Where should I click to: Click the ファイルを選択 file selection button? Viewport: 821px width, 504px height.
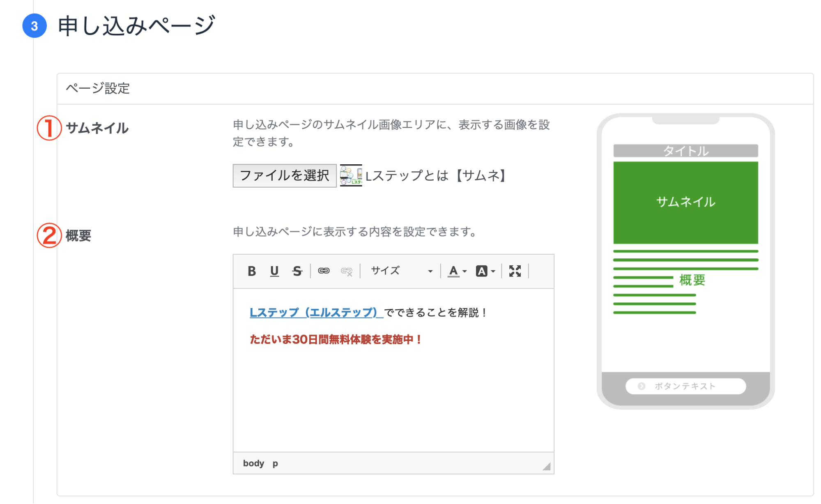tap(284, 175)
